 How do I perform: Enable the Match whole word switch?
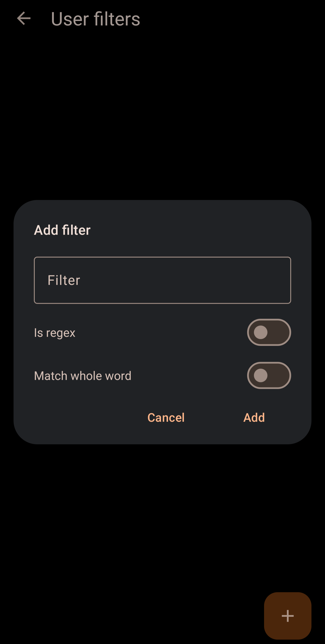click(269, 375)
